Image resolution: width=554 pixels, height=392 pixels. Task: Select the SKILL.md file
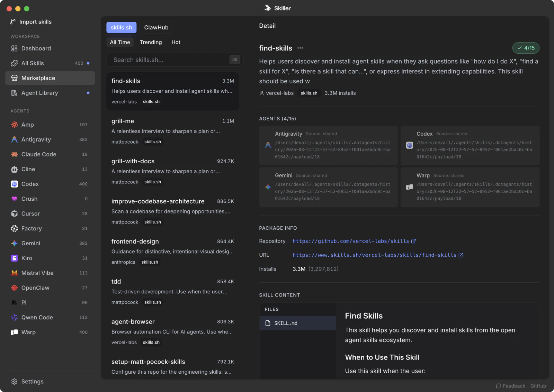[x=298, y=323]
